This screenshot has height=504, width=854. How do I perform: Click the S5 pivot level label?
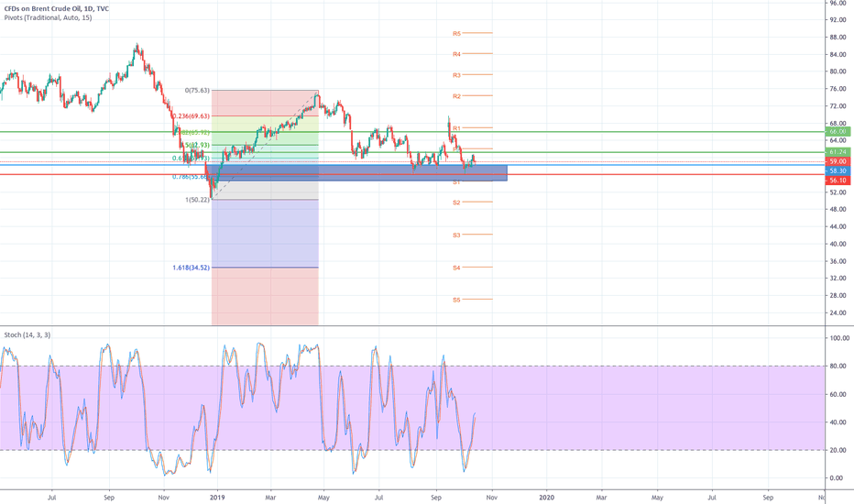click(456, 301)
